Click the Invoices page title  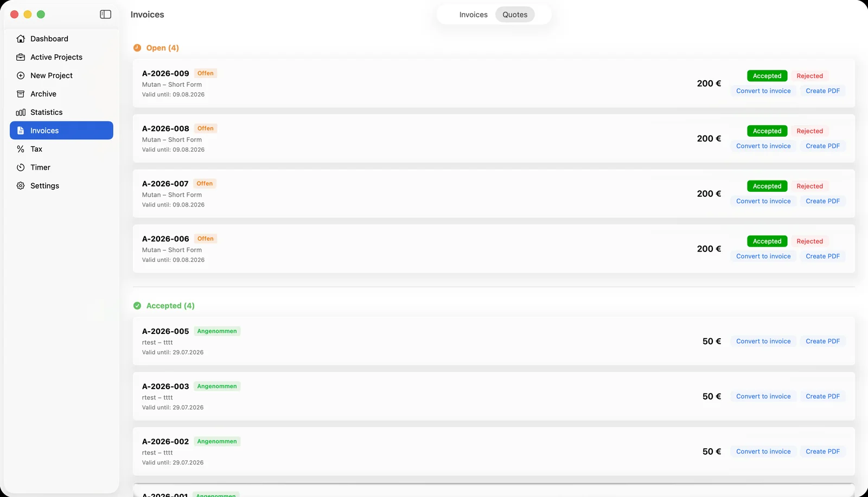tap(147, 15)
